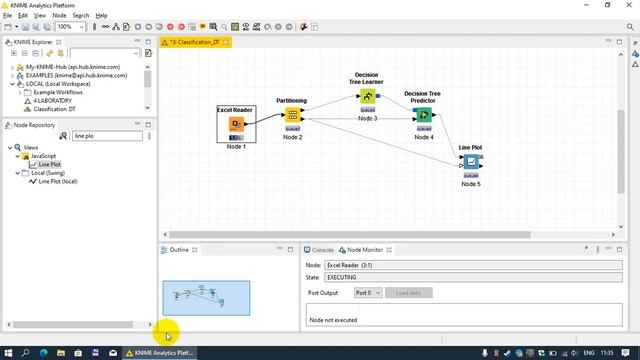640x360 pixels.
Task: Switch to the Console tab
Action: coord(318,250)
